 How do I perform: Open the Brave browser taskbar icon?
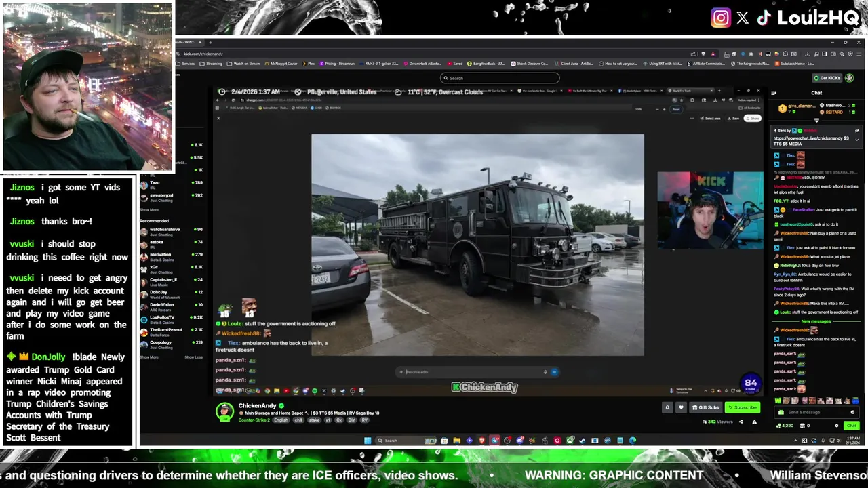pyautogui.click(x=482, y=441)
